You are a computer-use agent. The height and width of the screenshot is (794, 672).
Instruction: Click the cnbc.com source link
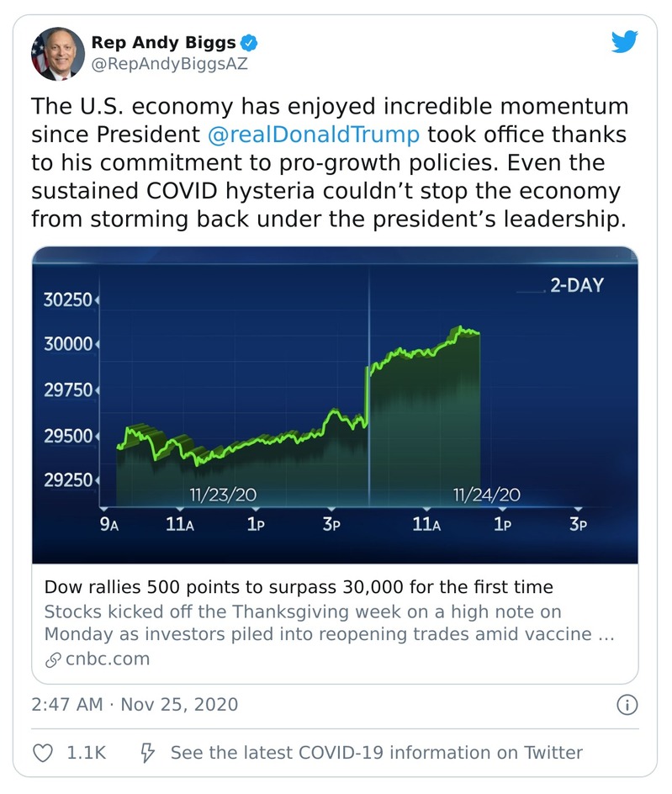click(107, 659)
